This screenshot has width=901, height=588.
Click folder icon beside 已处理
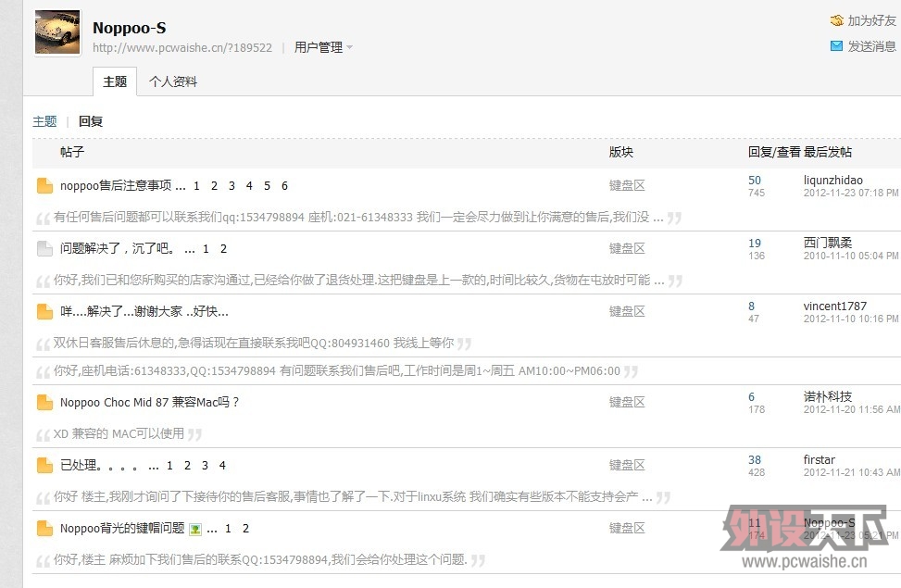pos(44,465)
